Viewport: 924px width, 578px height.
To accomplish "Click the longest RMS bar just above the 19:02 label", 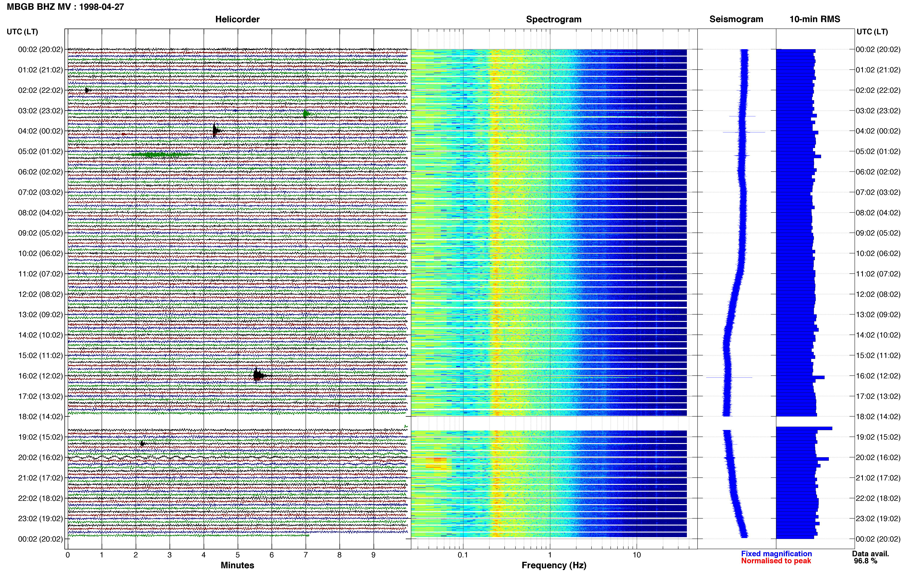I will 804,428.
